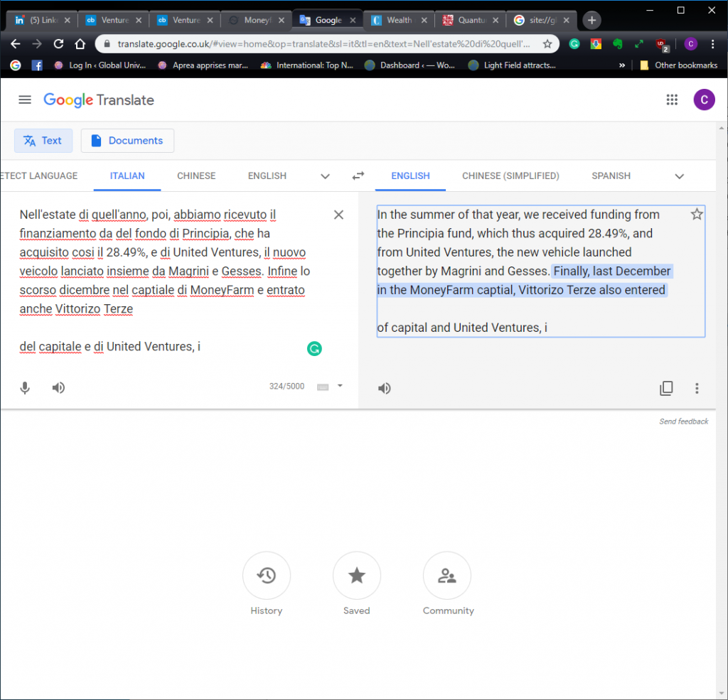Click the microphone voice input icon
The height and width of the screenshot is (700, 728).
point(25,387)
